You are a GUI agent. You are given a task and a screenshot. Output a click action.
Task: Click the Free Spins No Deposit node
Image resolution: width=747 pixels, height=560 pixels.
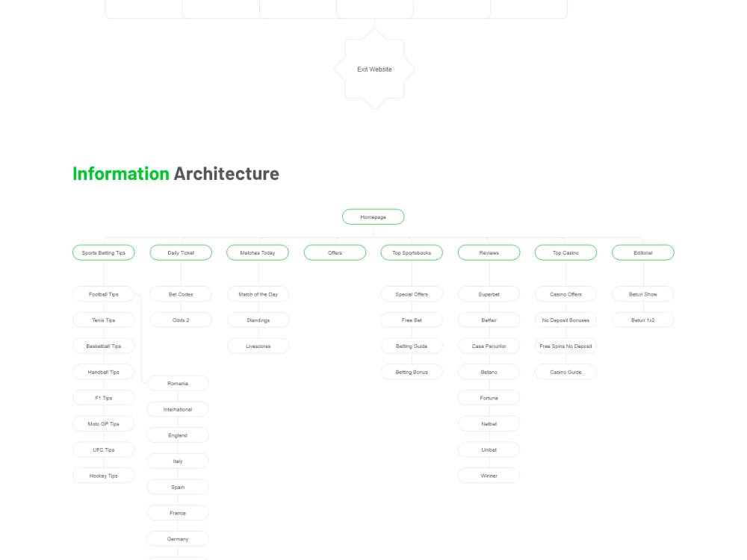pos(565,346)
